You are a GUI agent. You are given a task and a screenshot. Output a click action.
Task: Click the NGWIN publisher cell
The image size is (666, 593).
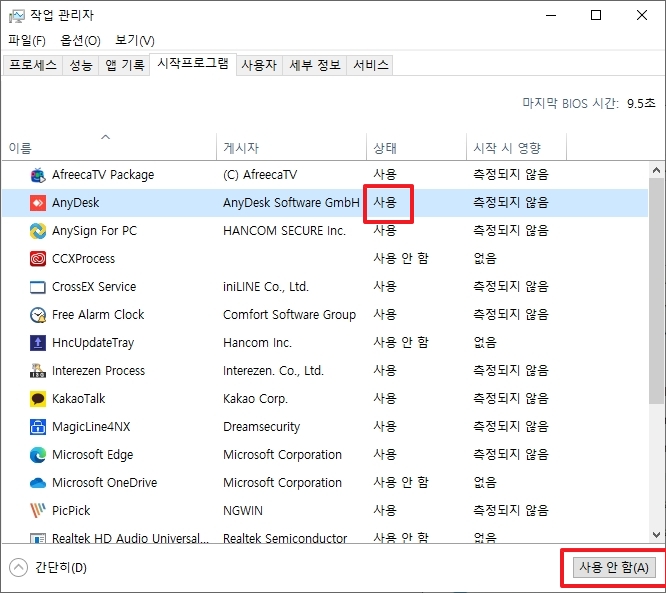click(x=243, y=511)
